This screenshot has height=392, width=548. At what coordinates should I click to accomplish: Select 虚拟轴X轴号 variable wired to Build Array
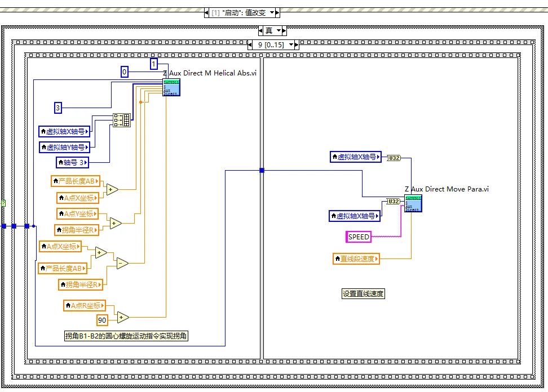[64, 132]
